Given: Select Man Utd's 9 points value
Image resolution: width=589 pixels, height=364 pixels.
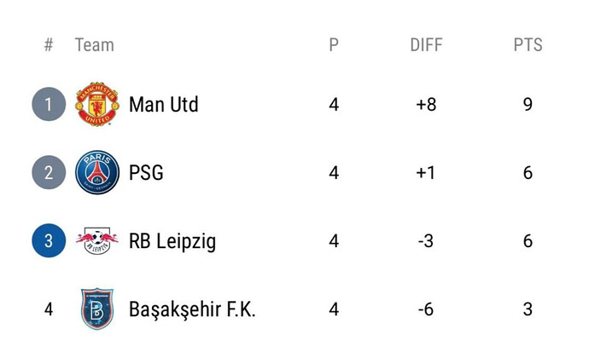Looking at the screenshot, I should [528, 104].
